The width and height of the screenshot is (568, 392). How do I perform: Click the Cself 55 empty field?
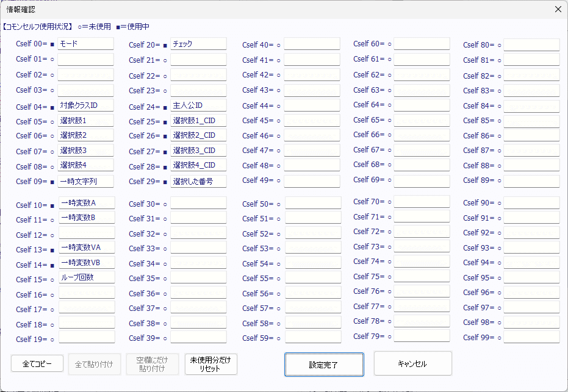click(x=313, y=277)
